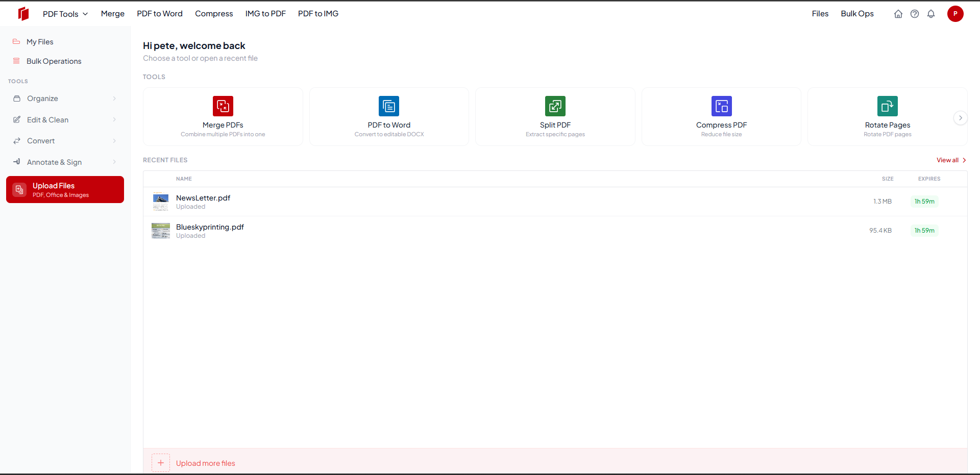The width and height of the screenshot is (980, 475).
Task: Click the blue PDF to Word icon
Action: pos(389,106)
